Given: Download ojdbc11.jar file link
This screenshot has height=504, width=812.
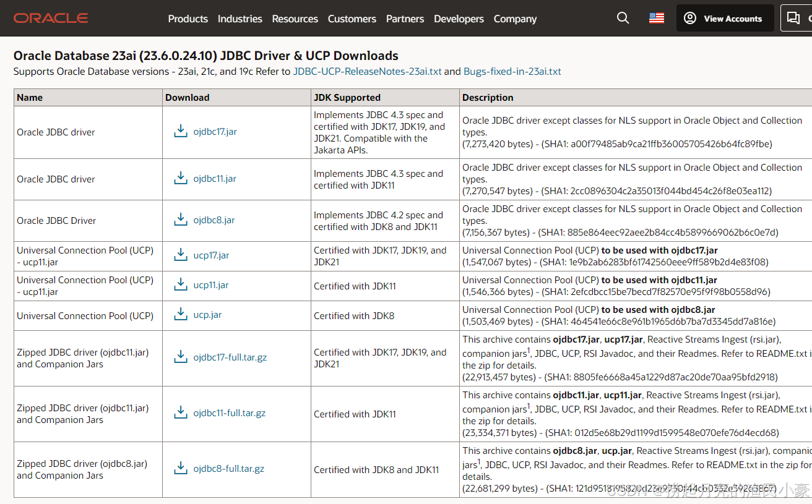Looking at the screenshot, I should 215,179.
